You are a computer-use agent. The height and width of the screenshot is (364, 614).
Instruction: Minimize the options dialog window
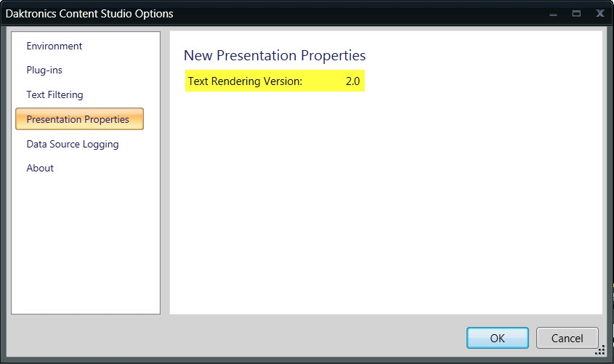coord(554,13)
